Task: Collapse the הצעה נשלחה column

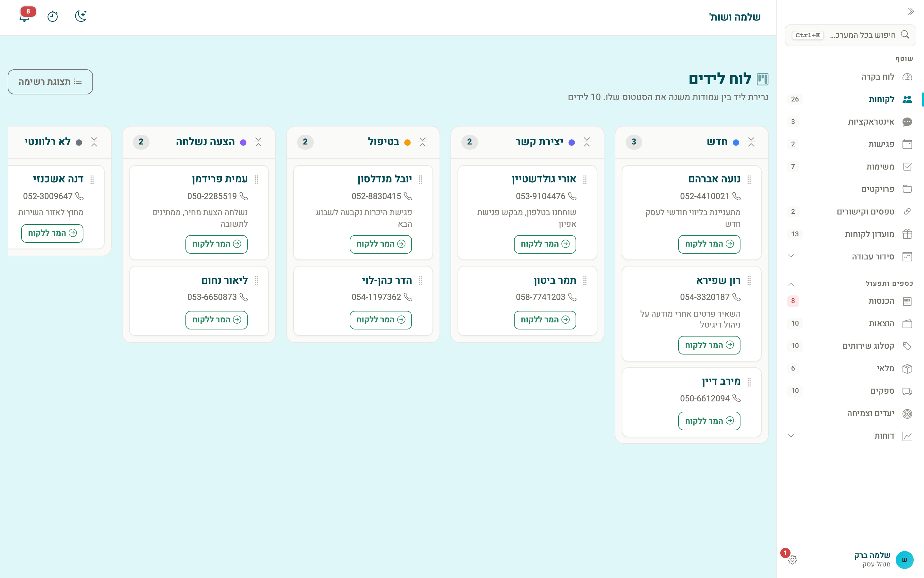Action: click(259, 142)
